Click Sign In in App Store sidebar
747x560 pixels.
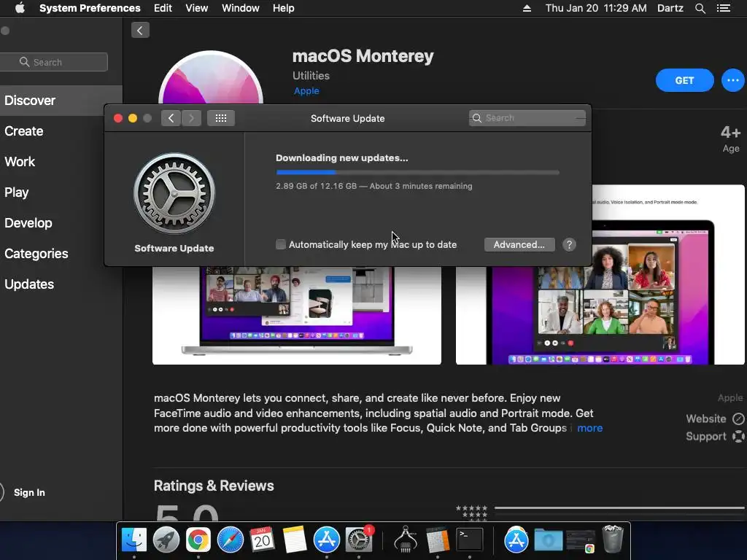coord(29,492)
